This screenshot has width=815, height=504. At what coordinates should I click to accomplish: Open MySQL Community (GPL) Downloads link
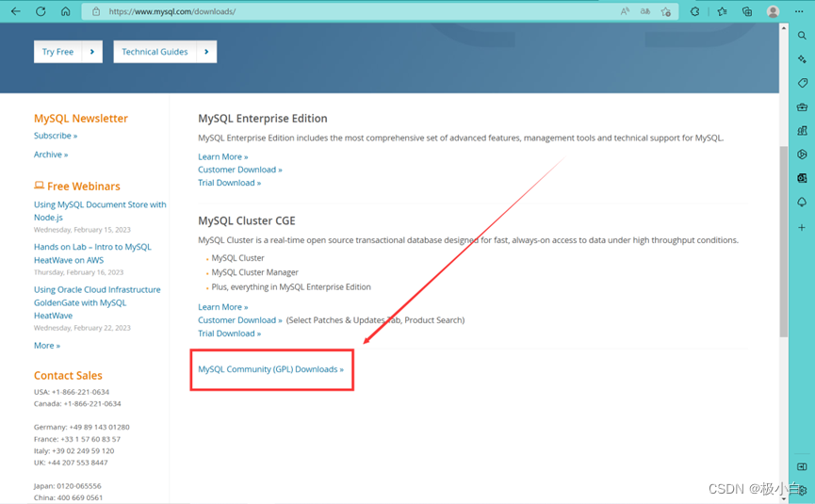click(x=270, y=369)
